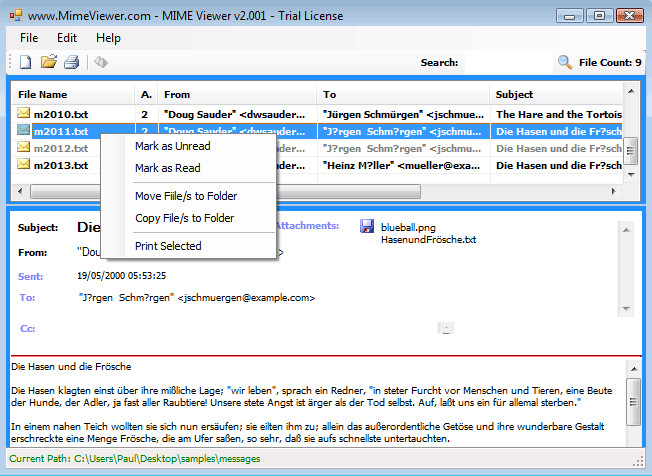The image size is (652, 476).
Task: Click the magnifier search icon
Action: (564, 62)
